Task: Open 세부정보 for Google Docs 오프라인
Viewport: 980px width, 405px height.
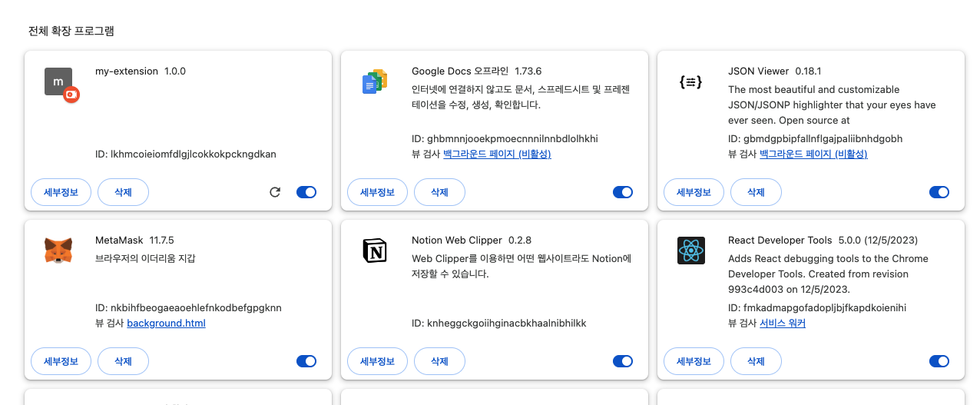Action: pyautogui.click(x=378, y=192)
